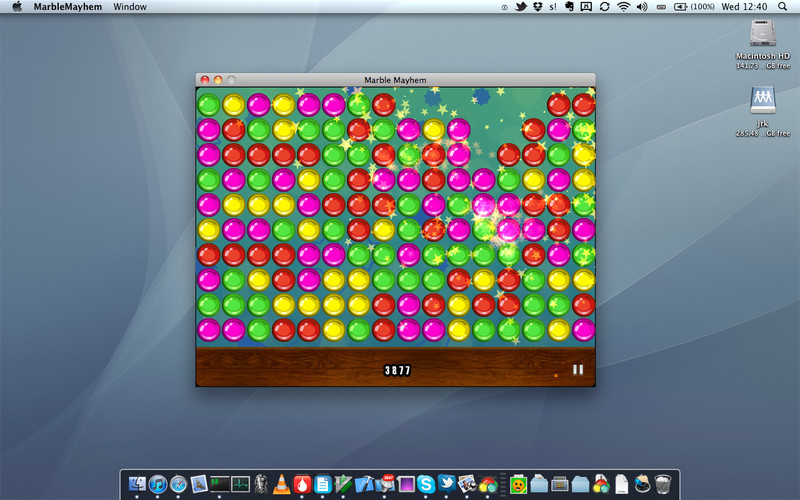Open Terminal from the Dock
The height and width of the screenshot is (500, 800).
pos(219,484)
